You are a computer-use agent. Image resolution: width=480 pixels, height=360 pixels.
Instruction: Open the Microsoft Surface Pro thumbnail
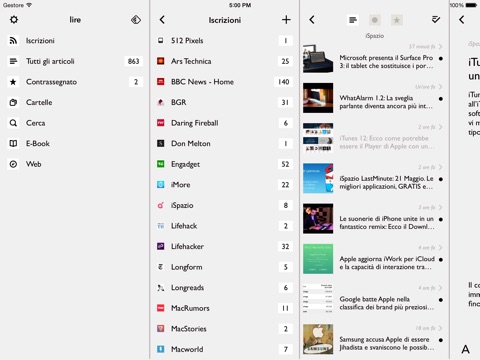[318, 59]
